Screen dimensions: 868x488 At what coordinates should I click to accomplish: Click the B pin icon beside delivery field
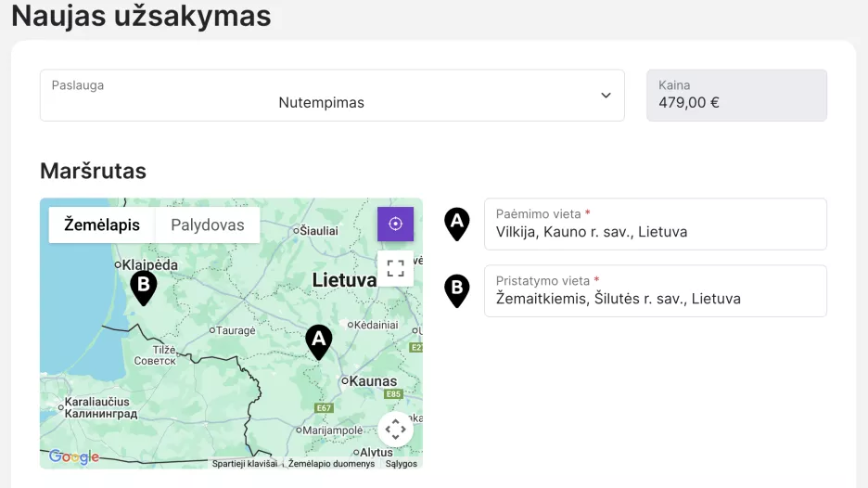click(x=456, y=290)
